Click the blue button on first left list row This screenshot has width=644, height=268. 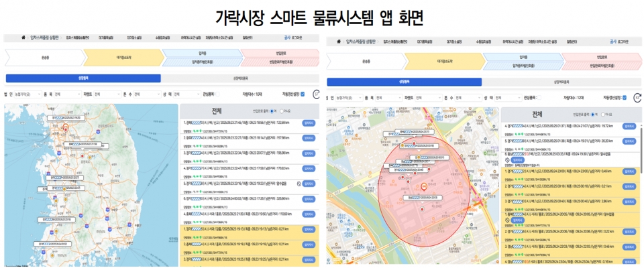(x=308, y=123)
